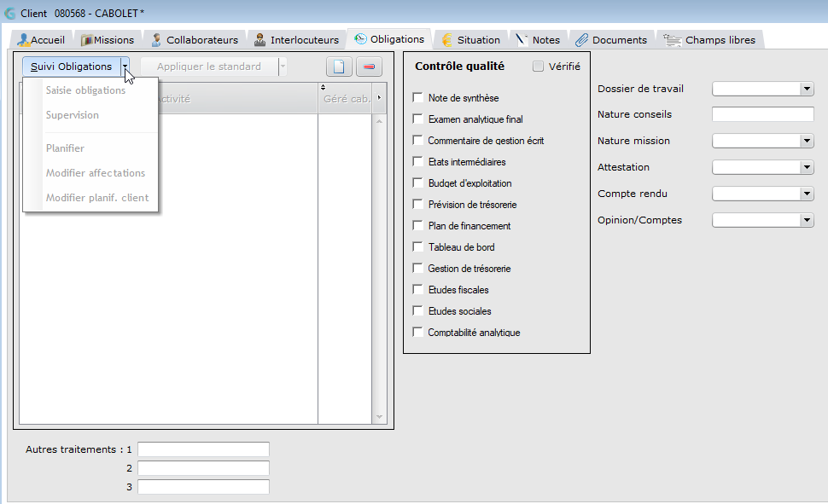The width and height of the screenshot is (828, 504).
Task: Switch to the Missions tab
Action: coord(108,40)
